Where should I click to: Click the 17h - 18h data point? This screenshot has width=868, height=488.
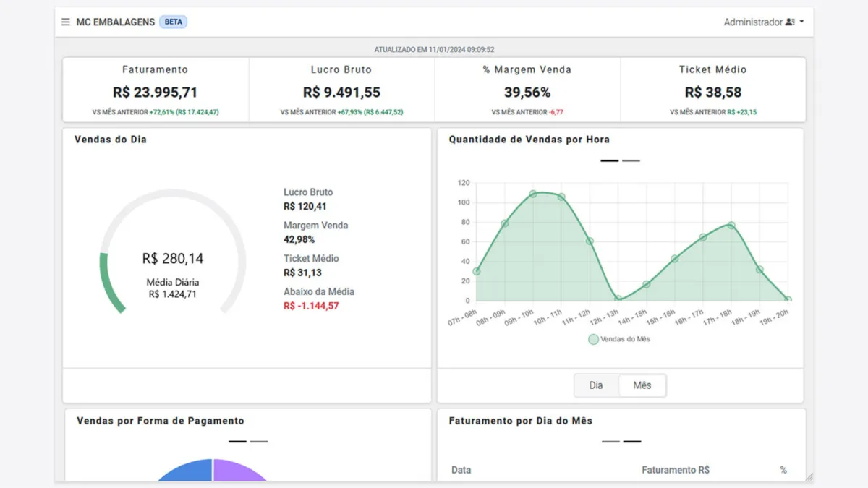click(731, 225)
